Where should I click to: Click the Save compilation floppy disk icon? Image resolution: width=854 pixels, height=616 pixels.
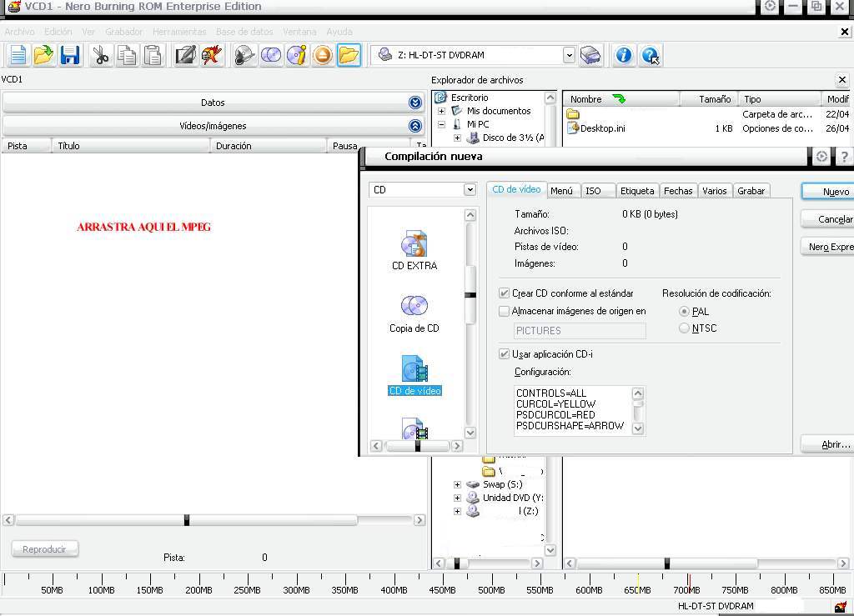point(70,56)
